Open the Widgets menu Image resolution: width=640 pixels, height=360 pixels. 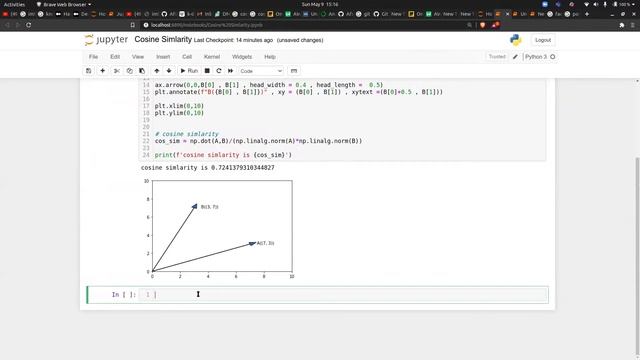(x=242, y=57)
